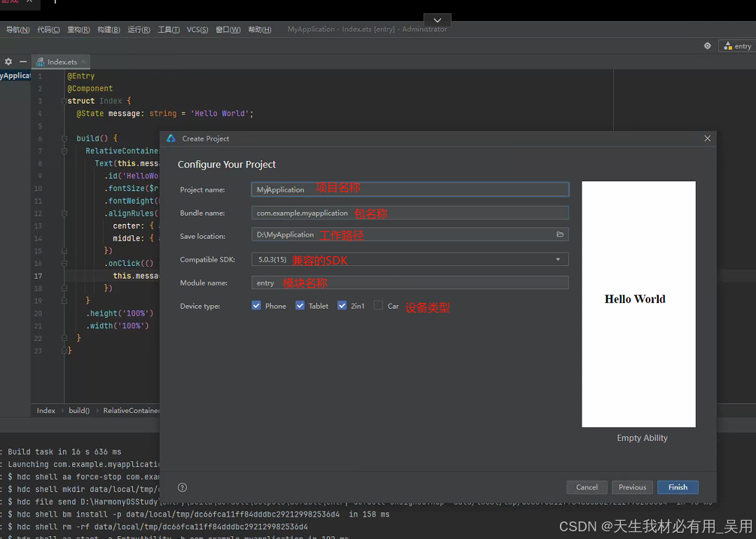Open the 运行(R) menu
Screen dimensions: 756x539
pyautogui.click(x=139, y=29)
